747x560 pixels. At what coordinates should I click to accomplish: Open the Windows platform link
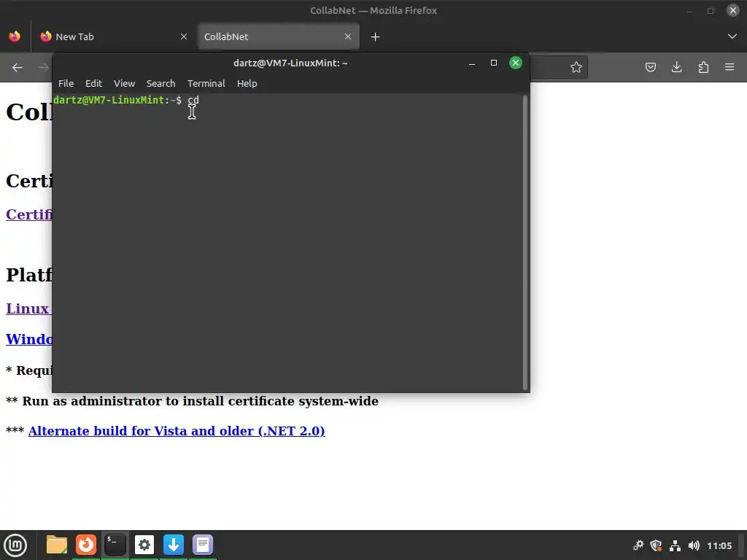coord(29,339)
